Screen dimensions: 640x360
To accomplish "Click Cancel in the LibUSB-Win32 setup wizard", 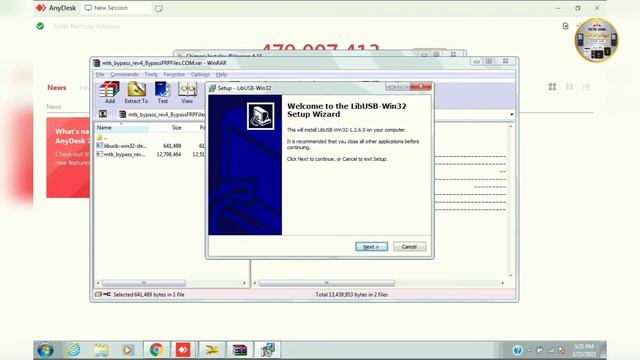I will (409, 247).
